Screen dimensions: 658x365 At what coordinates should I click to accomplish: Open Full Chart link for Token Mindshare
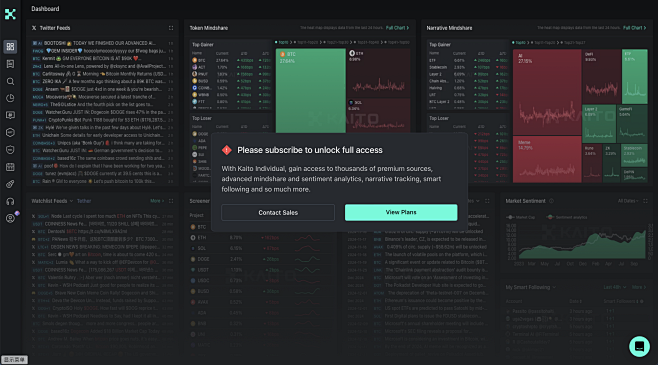pyautogui.click(x=397, y=28)
